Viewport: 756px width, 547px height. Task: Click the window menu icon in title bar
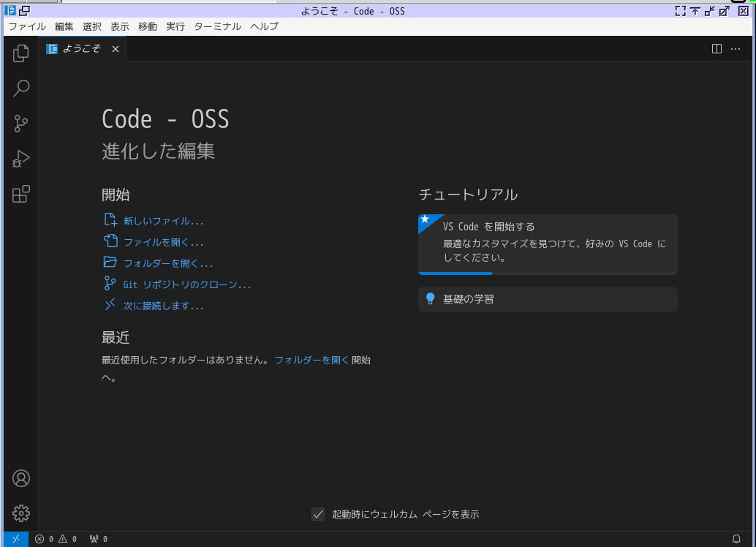click(x=10, y=10)
